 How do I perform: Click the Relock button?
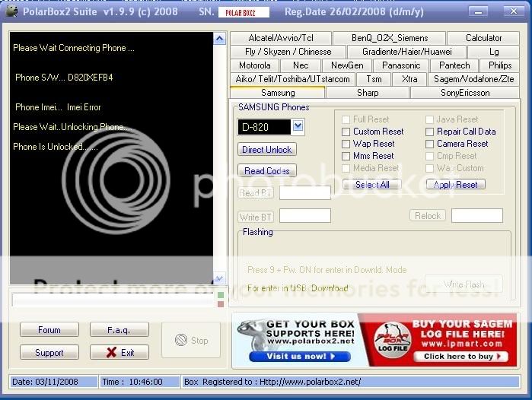[x=428, y=216]
